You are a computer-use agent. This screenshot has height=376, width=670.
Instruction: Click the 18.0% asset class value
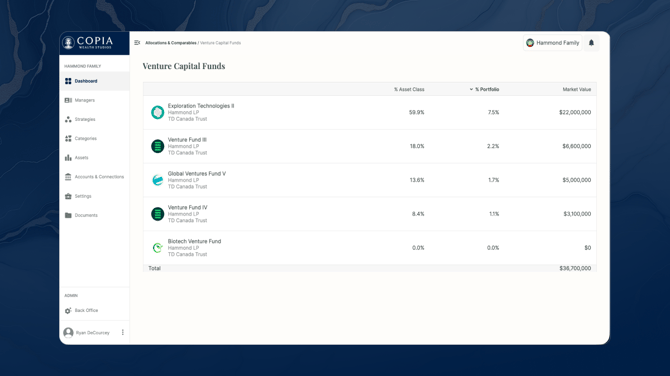click(x=417, y=146)
